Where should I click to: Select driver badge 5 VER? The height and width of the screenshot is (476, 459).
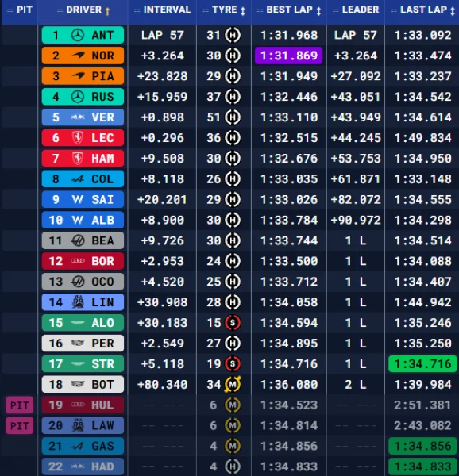tap(83, 117)
